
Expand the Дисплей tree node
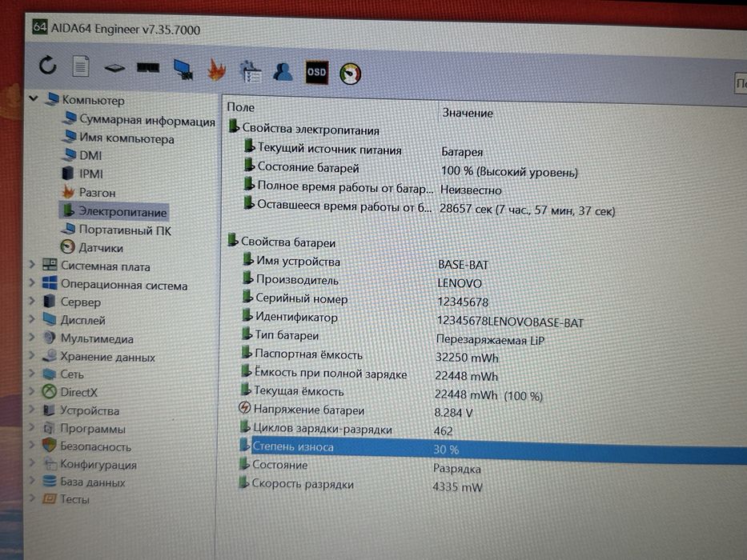point(32,319)
